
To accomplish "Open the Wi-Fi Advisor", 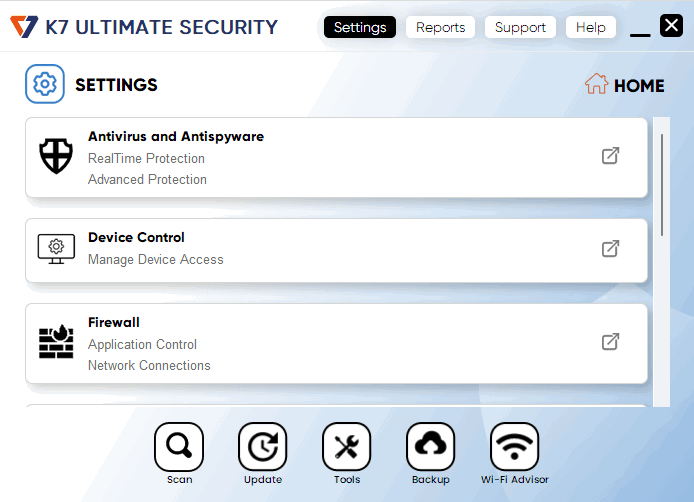I will click(515, 447).
